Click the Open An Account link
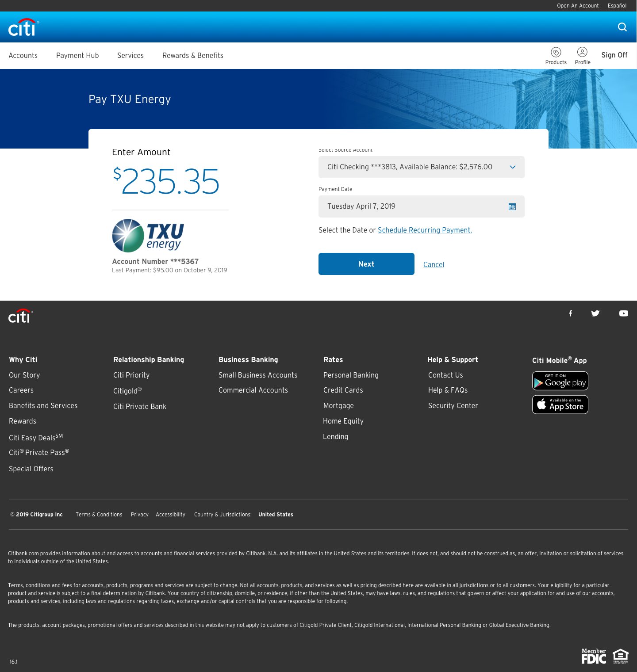This screenshot has width=637, height=672. 578,6
